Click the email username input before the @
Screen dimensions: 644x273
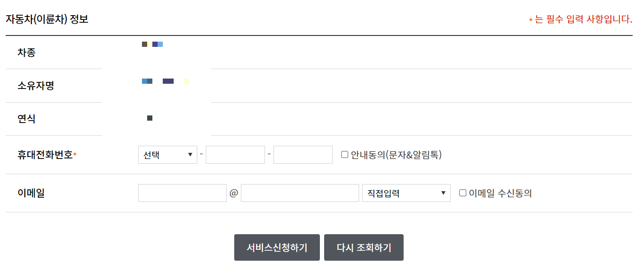[182, 193]
